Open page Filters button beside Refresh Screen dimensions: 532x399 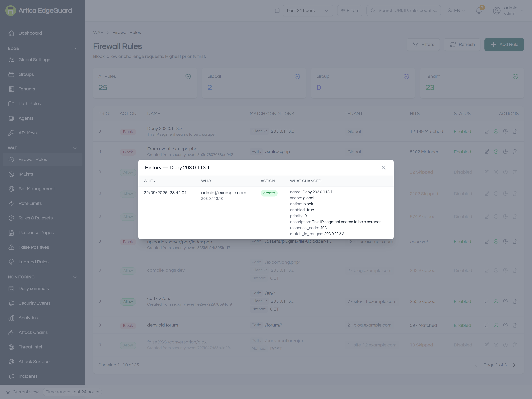click(423, 45)
